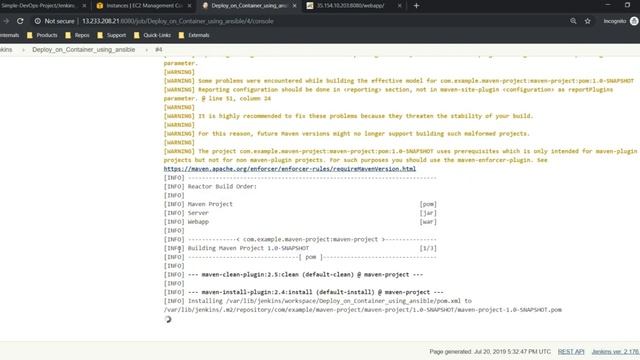
Task: Open the Quick-Links bookmark folder
Action: click(153, 35)
